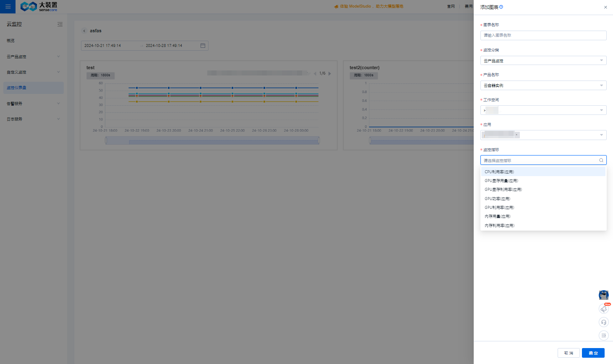Open the calendar icon in date range
The height and width of the screenshot is (364, 613).
click(203, 46)
